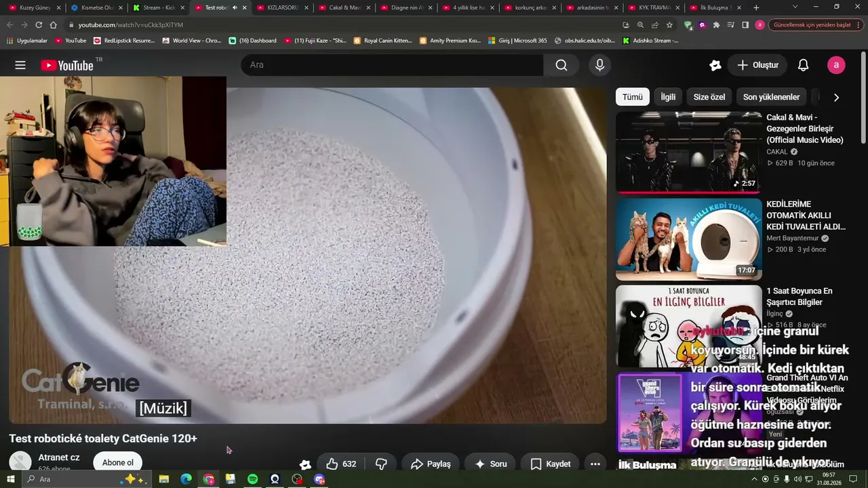Open the Chrome profile avatar
Image resolution: width=868 pixels, height=488 pixels.
[759, 25]
